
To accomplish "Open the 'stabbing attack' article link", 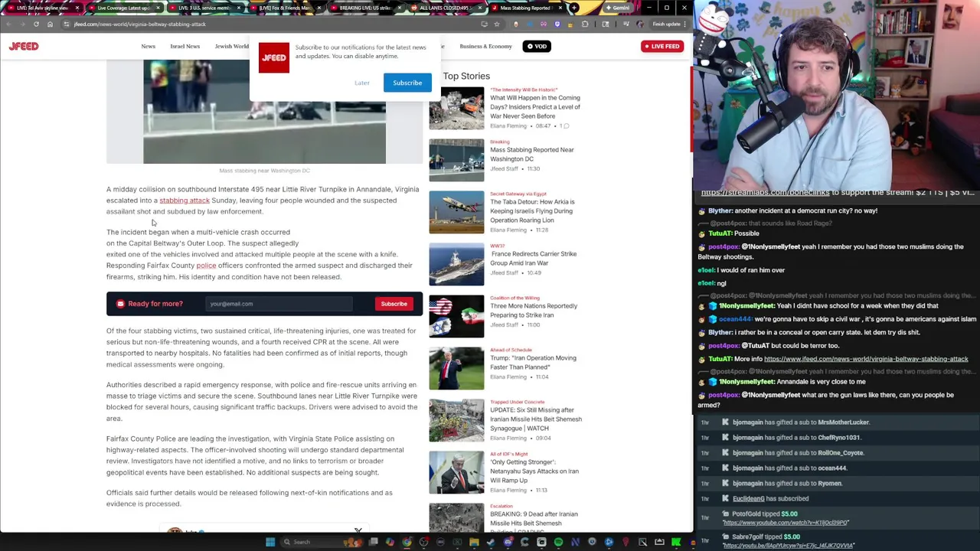I will pos(185,201).
